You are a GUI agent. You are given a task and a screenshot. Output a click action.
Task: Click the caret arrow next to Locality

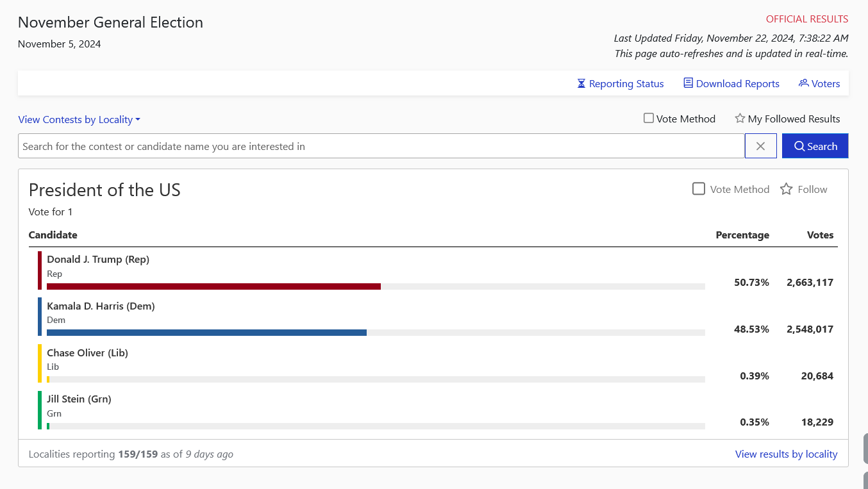(138, 120)
